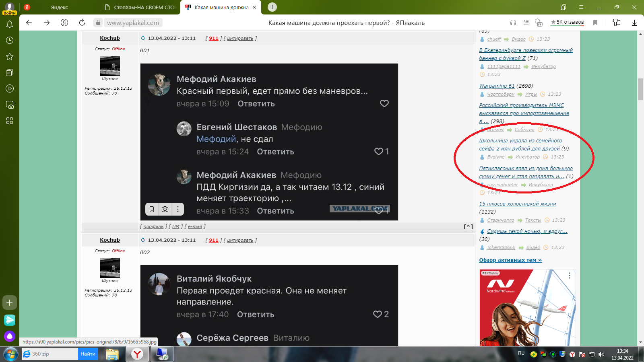The image size is (644, 362).
Task: Open a new tab with plus button
Action: click(x=272, y=7)
